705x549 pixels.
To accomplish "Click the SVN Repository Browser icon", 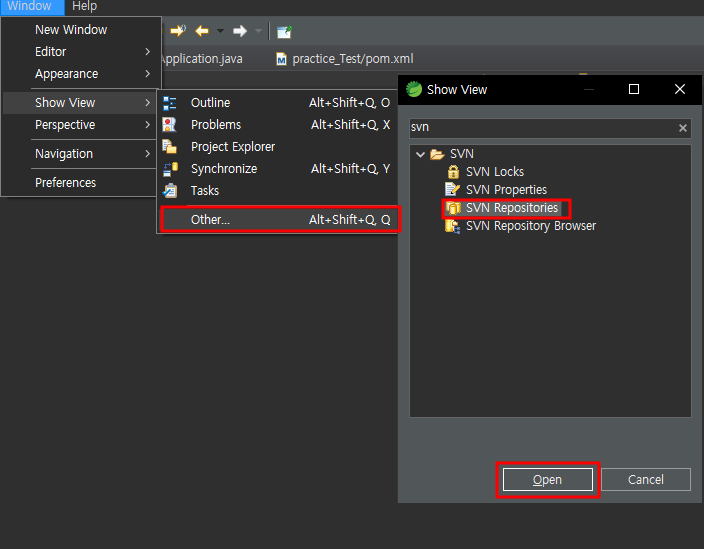I will (452, 226).
